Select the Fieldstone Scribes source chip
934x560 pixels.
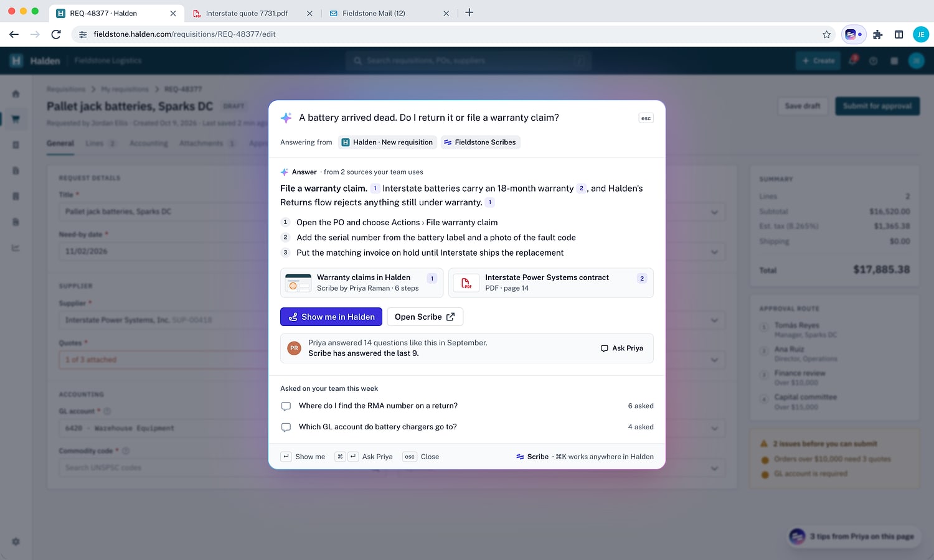[x=479, y=142]
